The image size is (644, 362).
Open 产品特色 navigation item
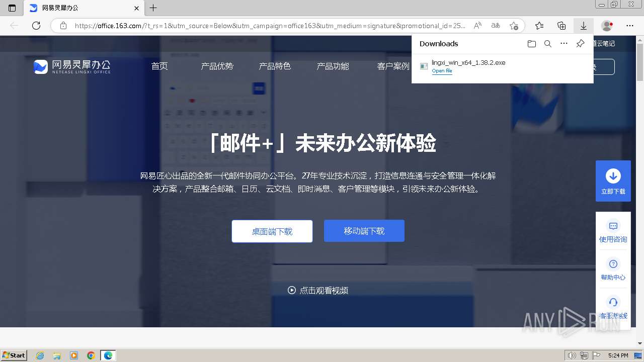[275, 66]
